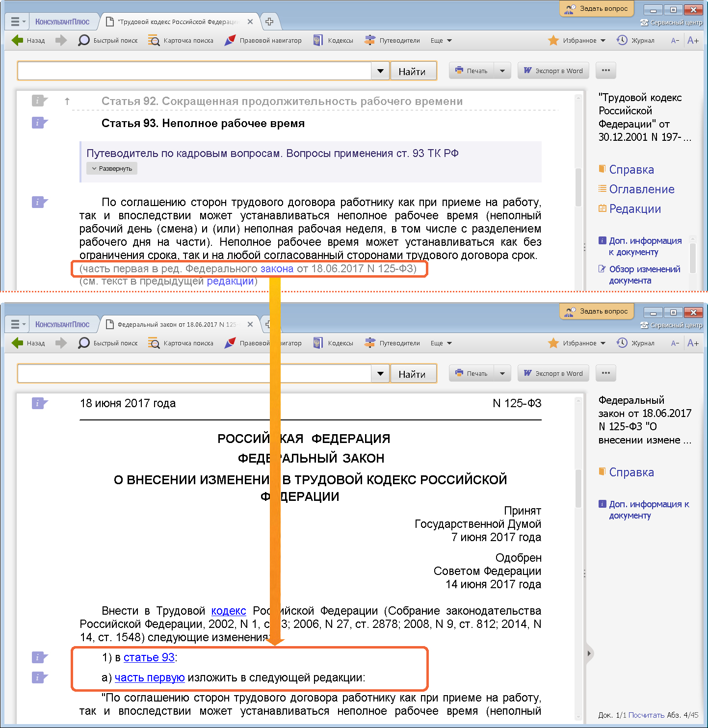This screenshot has height=728, width=708.
Task: Open Кодексы in the top window
Action: pyautogui.click(x=334, y=41)
